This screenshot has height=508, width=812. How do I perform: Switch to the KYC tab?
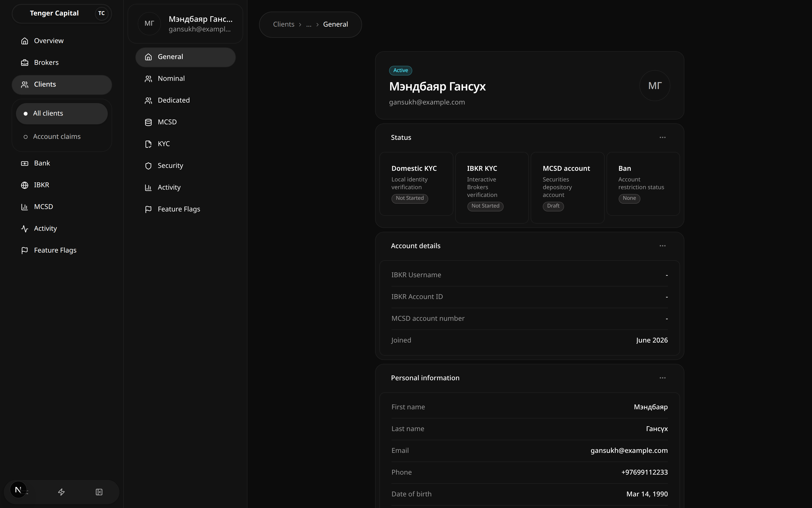(x=186, y=144)
